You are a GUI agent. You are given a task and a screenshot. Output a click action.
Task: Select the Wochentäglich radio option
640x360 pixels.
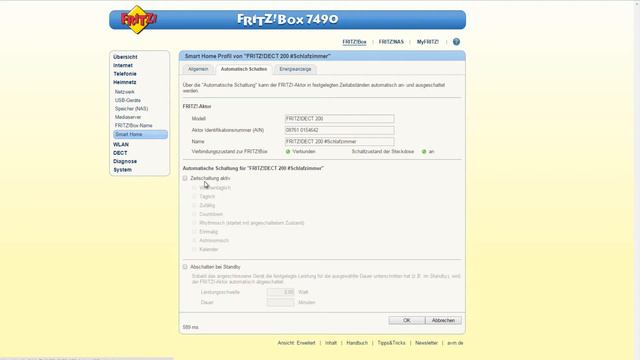pyautogui.click(x=194, y=188)
